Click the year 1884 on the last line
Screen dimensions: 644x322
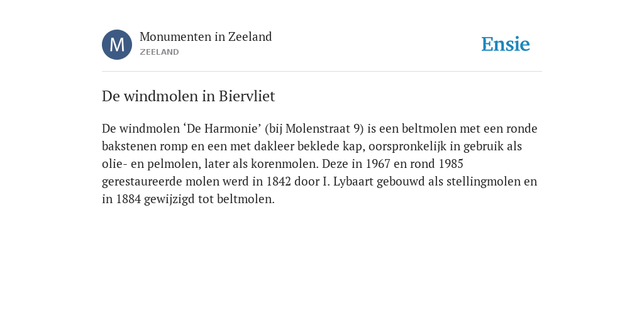click(x=128, y=199)
